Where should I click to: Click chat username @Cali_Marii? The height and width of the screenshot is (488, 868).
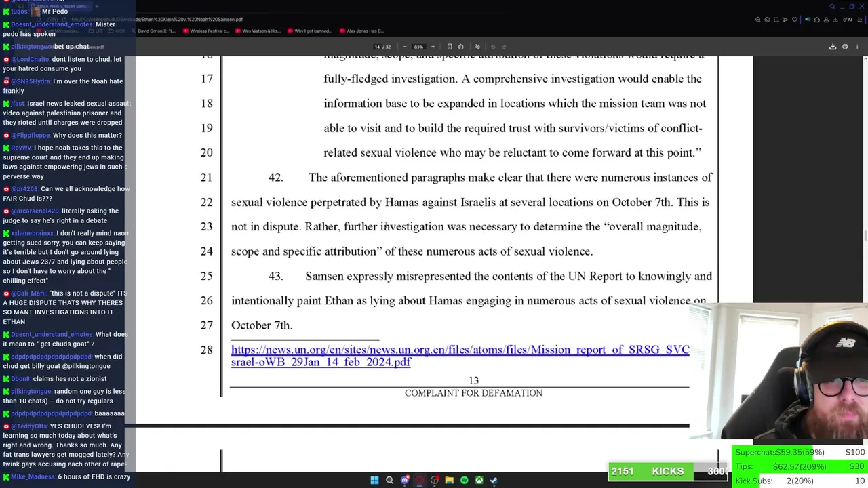click(x=28, y=293)
